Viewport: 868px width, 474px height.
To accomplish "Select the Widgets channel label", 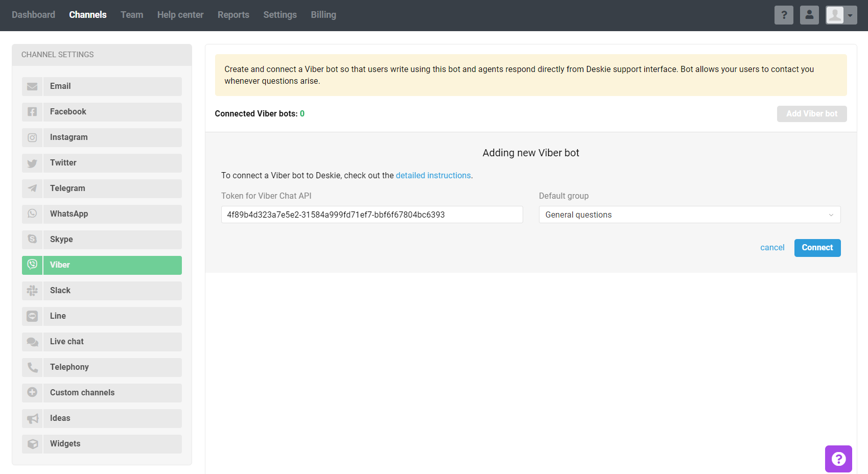I will tap(65, 444).
